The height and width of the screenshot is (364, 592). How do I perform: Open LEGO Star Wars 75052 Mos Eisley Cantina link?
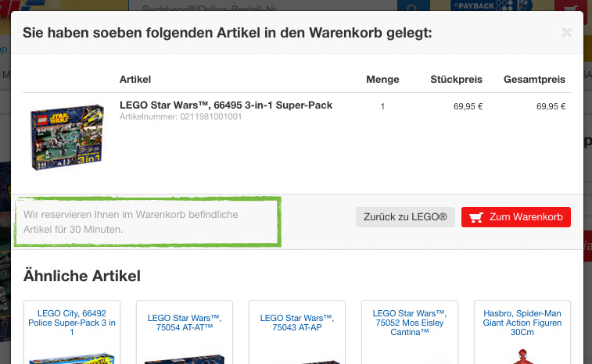pos(409,323)
